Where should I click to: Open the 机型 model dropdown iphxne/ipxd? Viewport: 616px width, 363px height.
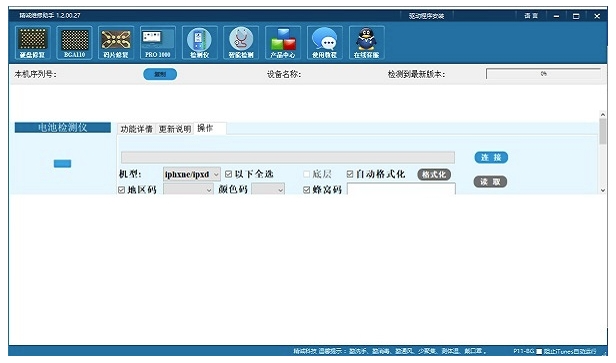click(192, 174)
